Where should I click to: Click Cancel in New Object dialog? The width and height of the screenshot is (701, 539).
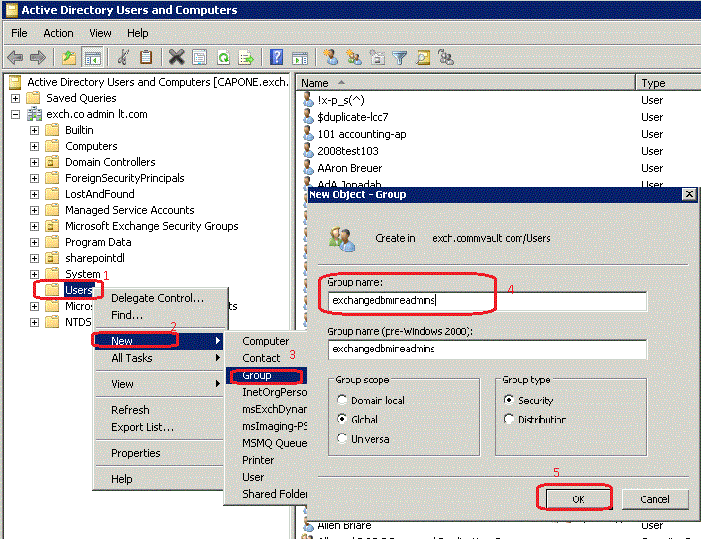click(654, 498)
